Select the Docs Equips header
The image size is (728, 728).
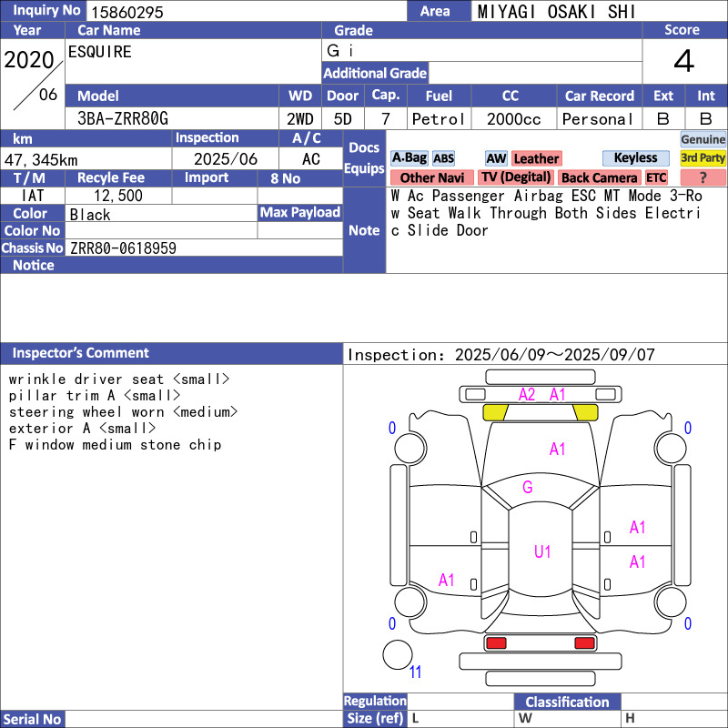[364, 158]
